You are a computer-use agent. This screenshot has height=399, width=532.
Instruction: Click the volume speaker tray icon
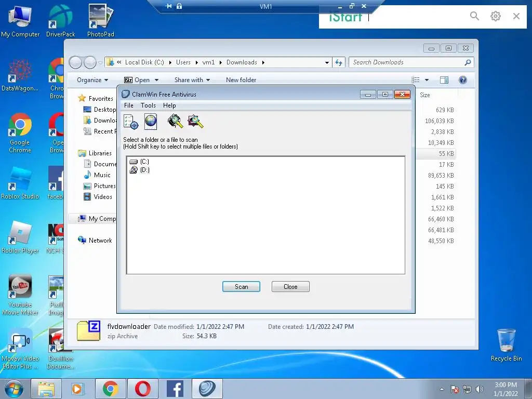tap(479, 389)
